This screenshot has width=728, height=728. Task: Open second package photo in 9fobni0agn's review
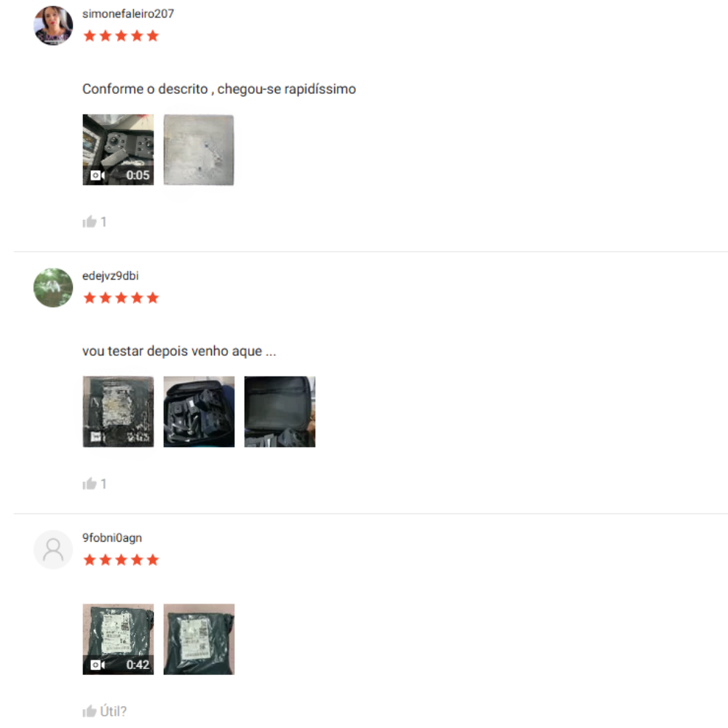click(x=199, y=639)
